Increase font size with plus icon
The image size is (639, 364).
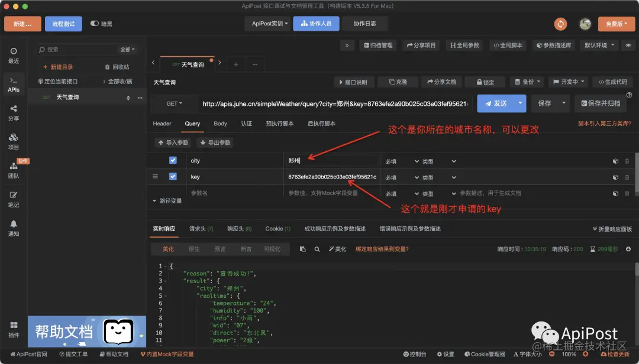pyautogui.click(x=585, y=354)
